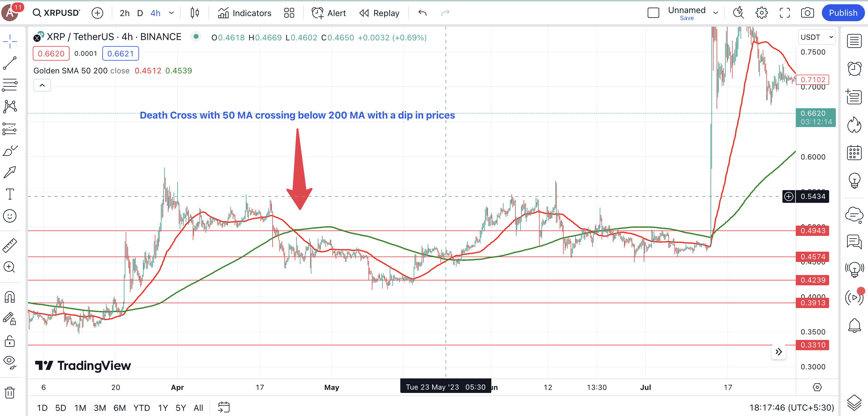Click the red 0.6620 sell price button
This screenshot has width=868, height=416.
click(x=51, y=53)
